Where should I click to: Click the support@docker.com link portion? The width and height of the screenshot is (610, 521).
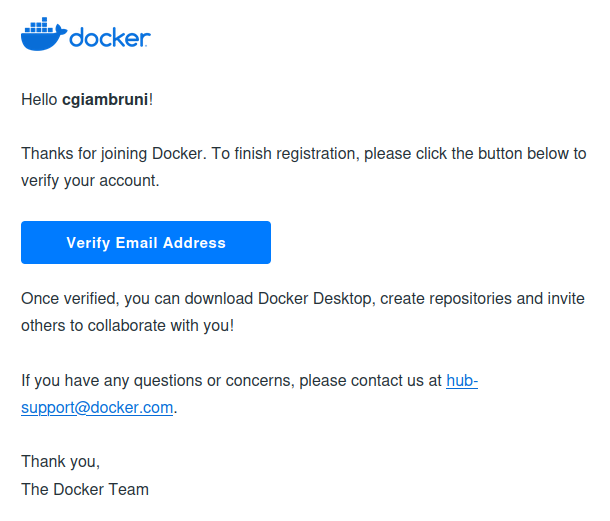click(x=97, y=408)
